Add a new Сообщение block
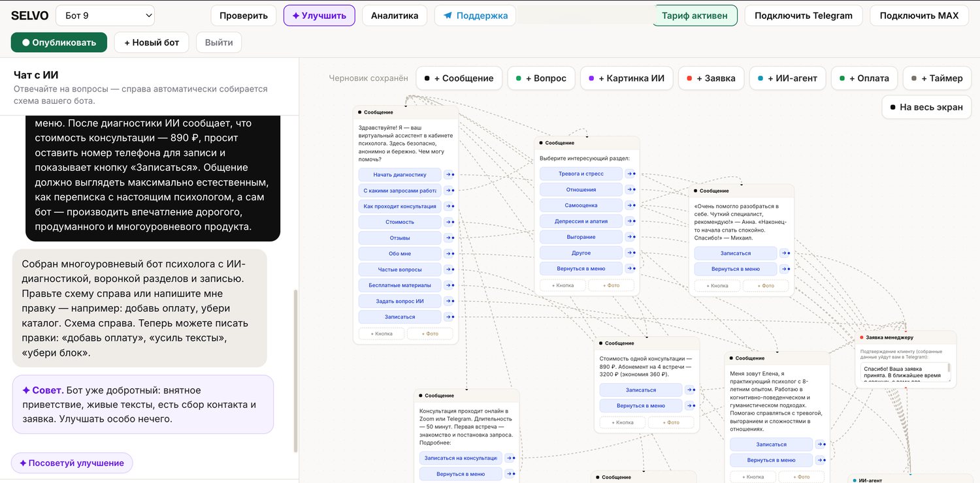 pos(459,78)
